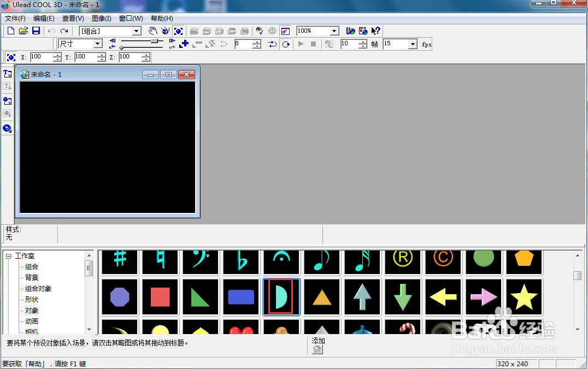Select 背景 in the studio tree
Viewport: 588px width, 369px height.
click(x=32, y=278)
